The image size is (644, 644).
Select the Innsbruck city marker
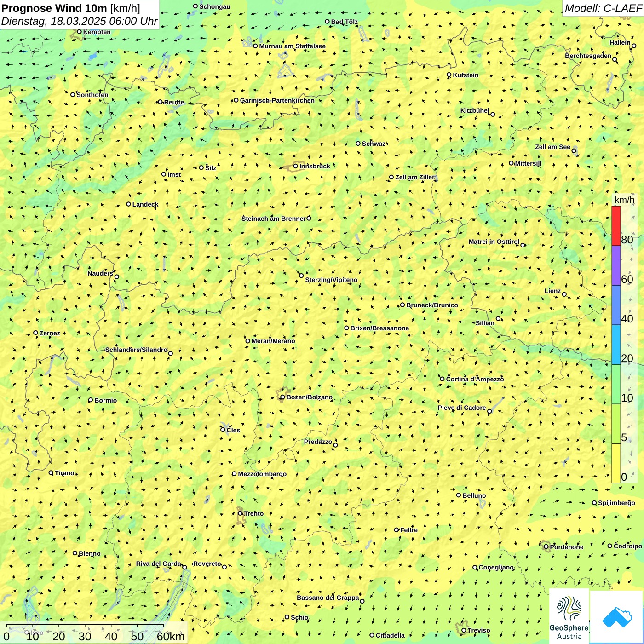296,166
